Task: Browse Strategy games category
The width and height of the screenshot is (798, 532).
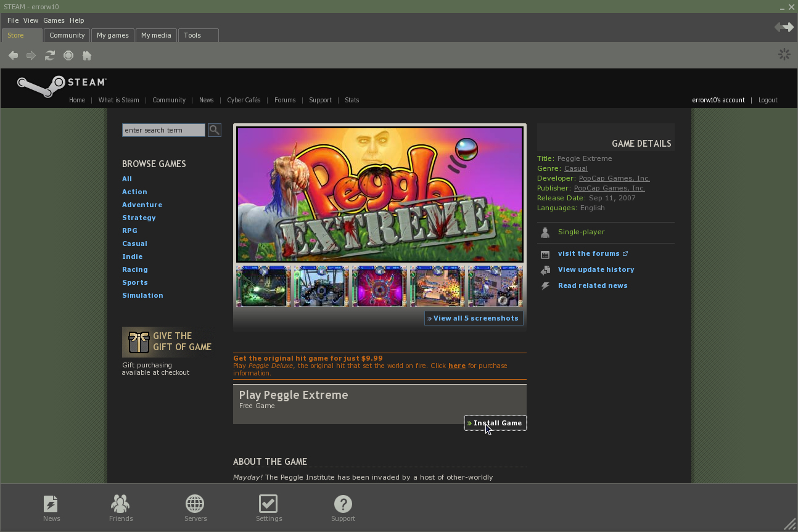Action: 139,218
